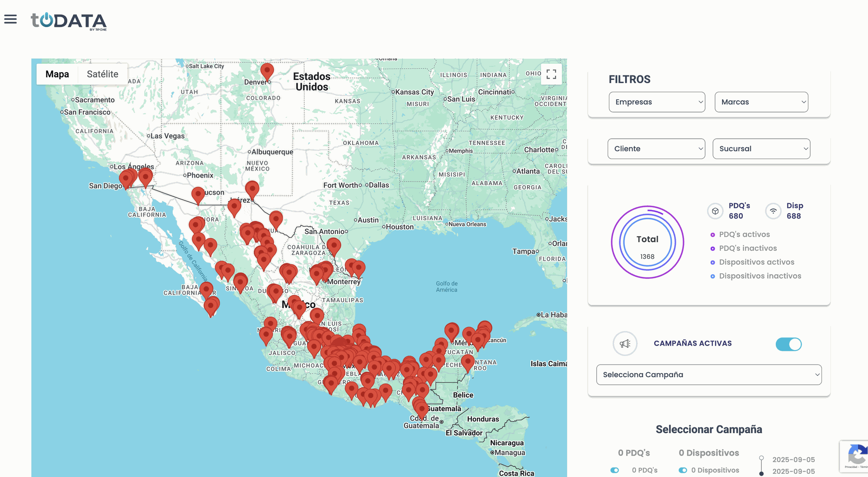Expand the Marcas dropdown
Image resolution: width=868 pixels, height=477 pixels.
tap(761, 102)
